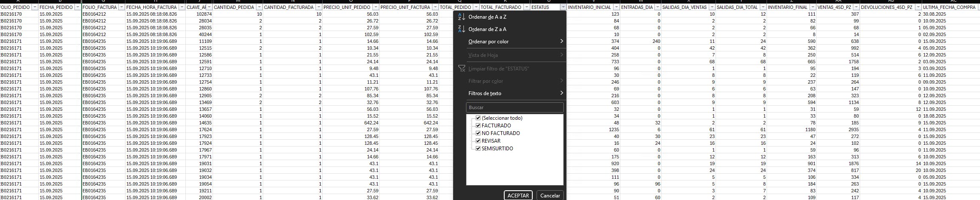Select the DEVOLUCIONES_45D_PZ cell showing 20
Screen dimensions: 980x200
click(891, 170)
